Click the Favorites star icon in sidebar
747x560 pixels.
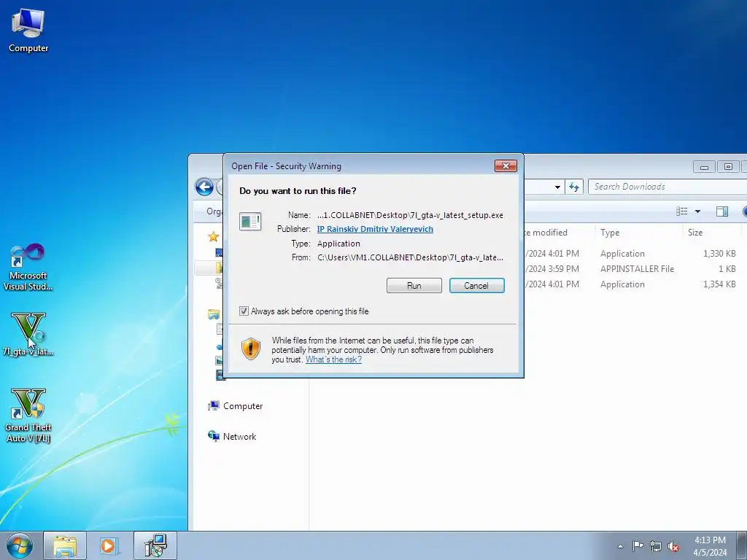[214, 237]
